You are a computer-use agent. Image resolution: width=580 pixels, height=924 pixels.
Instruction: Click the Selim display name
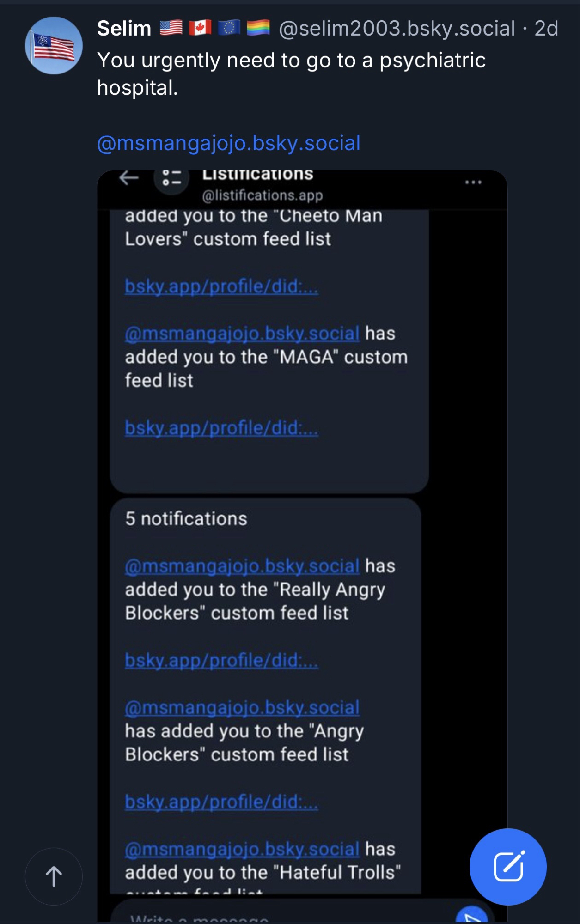tap(124, 29)
